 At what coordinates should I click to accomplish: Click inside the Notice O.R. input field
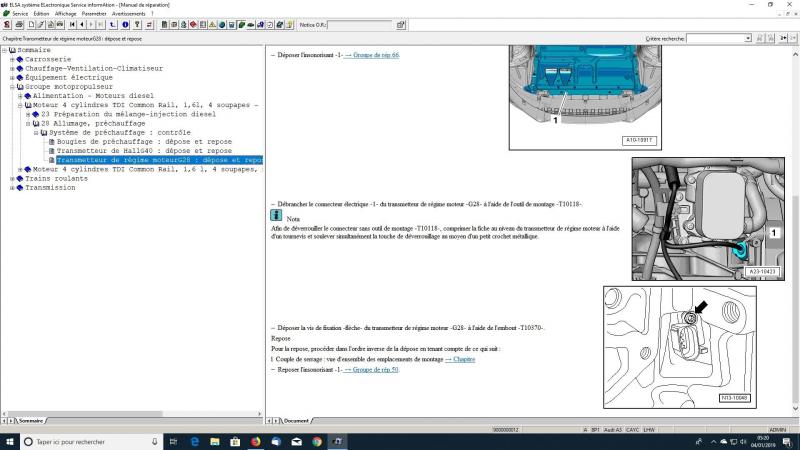(360, 24)
